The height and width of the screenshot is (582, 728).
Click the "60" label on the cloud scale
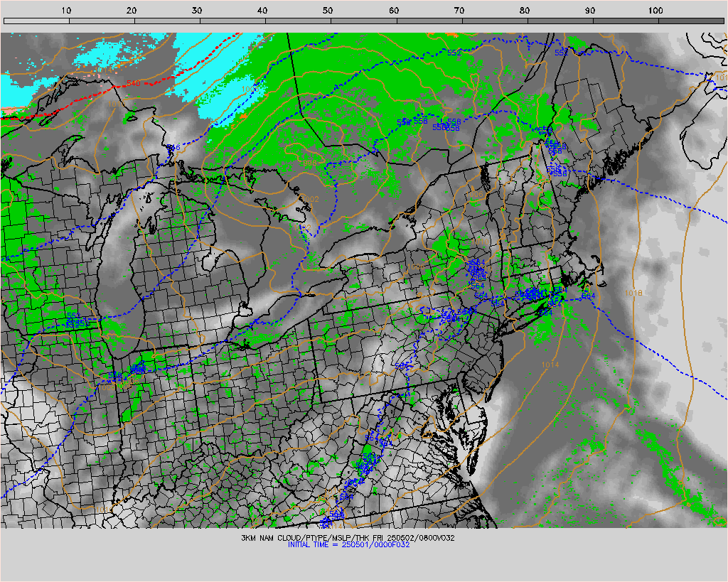(394, 10)
